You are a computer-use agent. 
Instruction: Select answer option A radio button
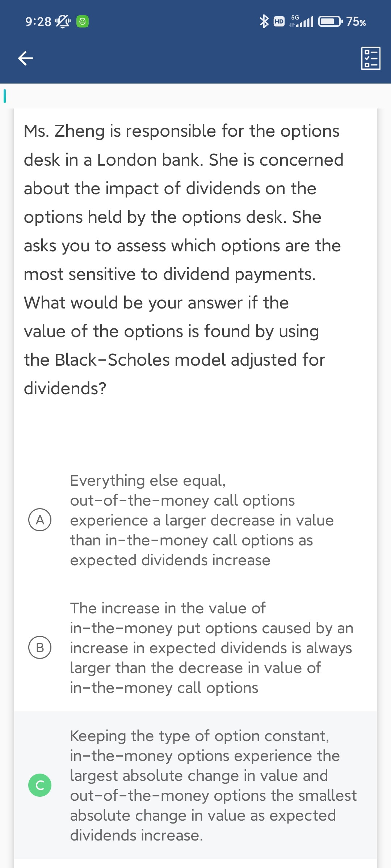point(40,520)
